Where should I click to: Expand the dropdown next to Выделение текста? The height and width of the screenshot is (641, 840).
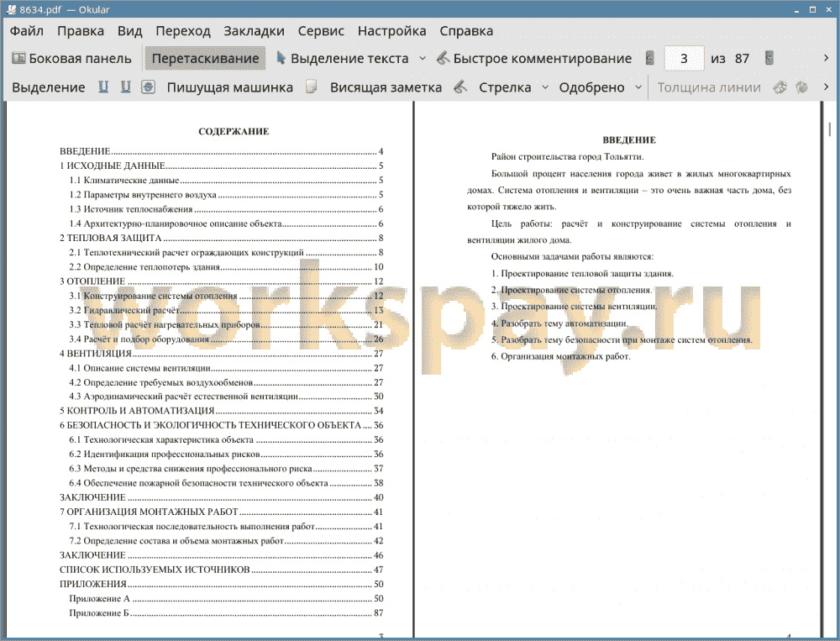click(423, 59)
